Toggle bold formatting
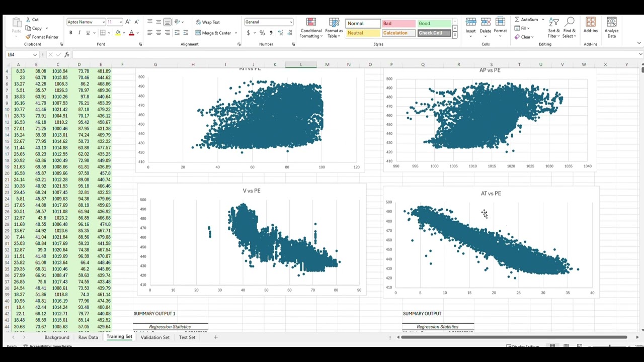 coord(70,33)
